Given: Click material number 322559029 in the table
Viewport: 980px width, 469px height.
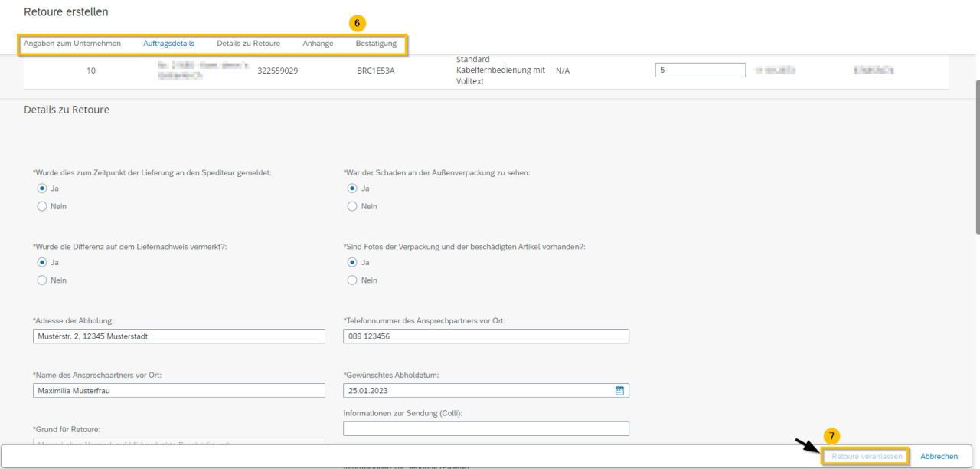Looking at the screenshot, I should click(x=278, y=71).
